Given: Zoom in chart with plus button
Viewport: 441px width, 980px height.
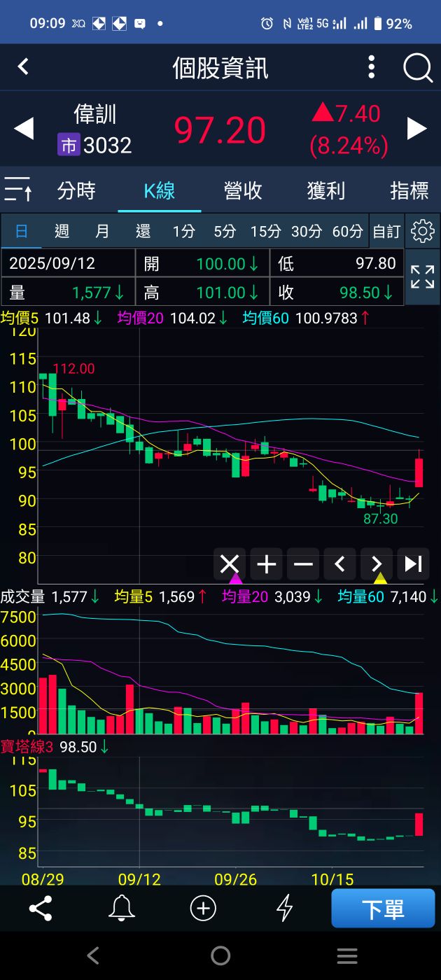Looking at the screenshot, I should point(267,563).
